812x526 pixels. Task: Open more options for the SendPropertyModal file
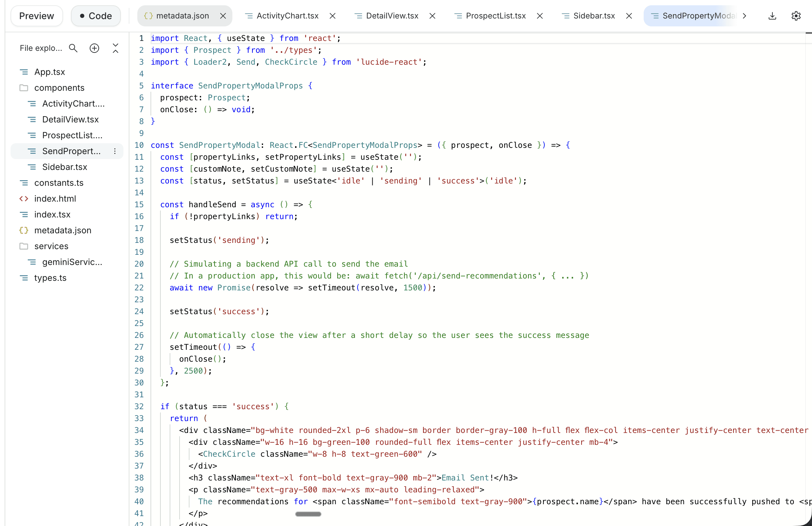115,151
